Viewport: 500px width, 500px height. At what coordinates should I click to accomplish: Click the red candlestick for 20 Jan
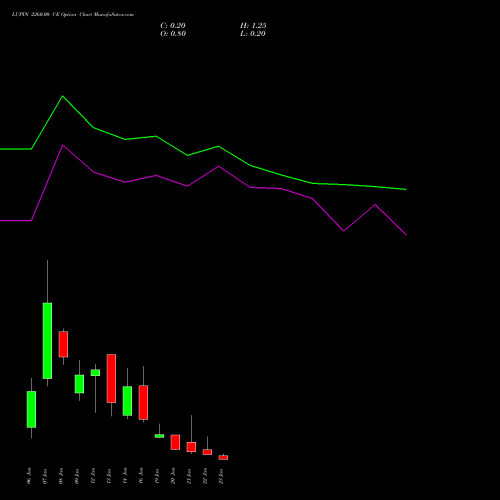click(x=175, y=442)
